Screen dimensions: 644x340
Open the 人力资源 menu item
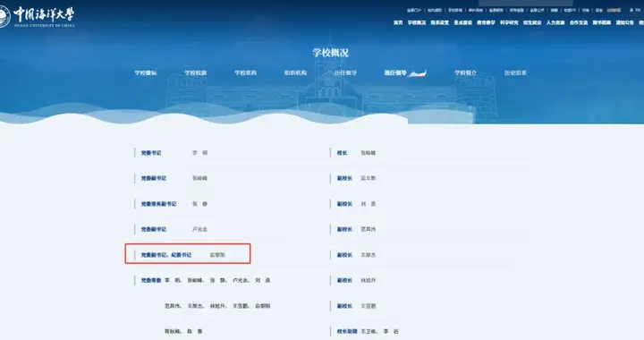click(x=555, y=22)
